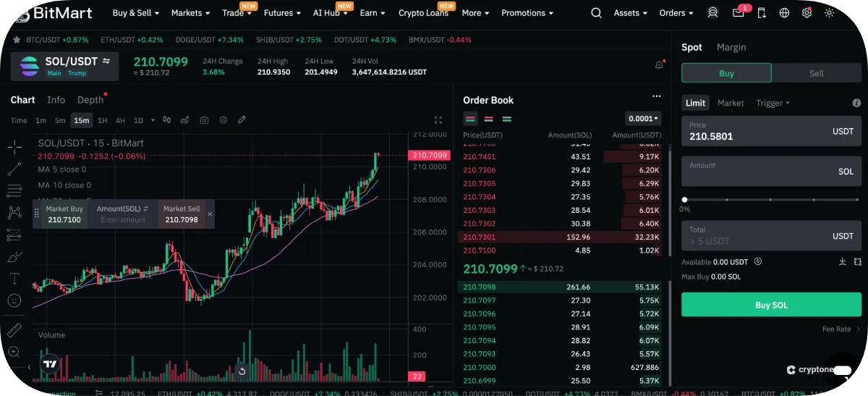Open the top bar settings gear
This screenshot has height=396, width=868.
click(x=807, y=13)
